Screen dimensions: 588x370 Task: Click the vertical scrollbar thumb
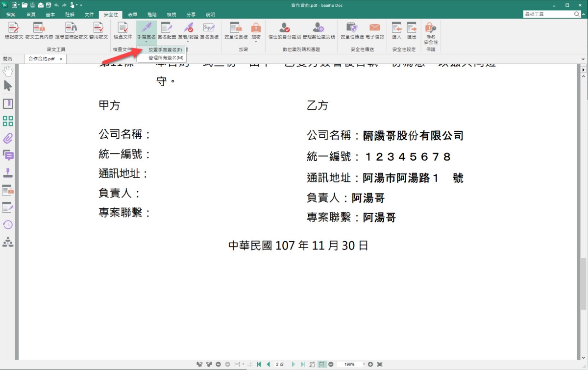pyautogui.click(x=584, y=284)
